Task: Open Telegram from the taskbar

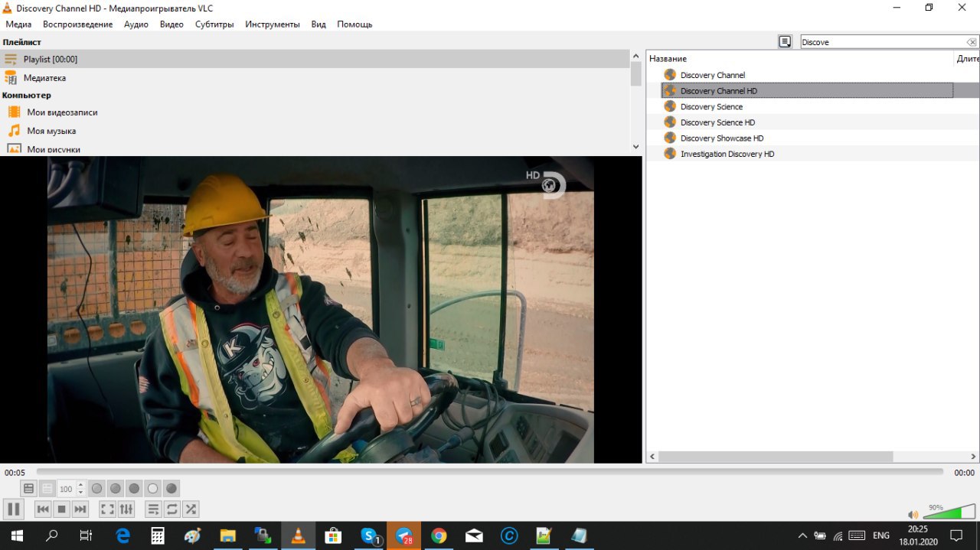Action: [x=403, y=536]
